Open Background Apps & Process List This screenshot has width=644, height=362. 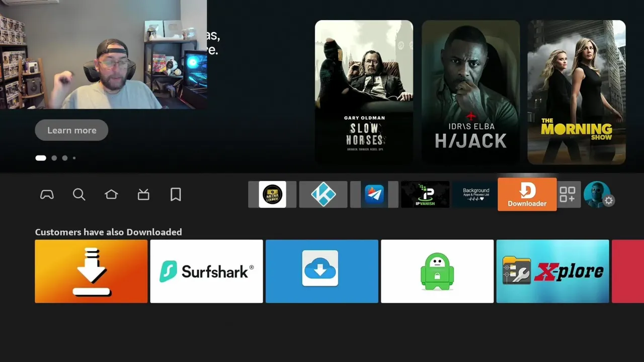tap(476, 195)
